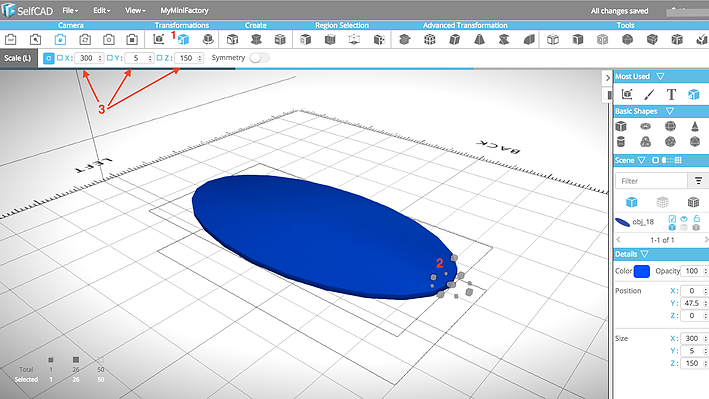Screen dimensions: 709x399
Task: Add a Cone from Basic Shapes
Action: [x=695, y=126]
